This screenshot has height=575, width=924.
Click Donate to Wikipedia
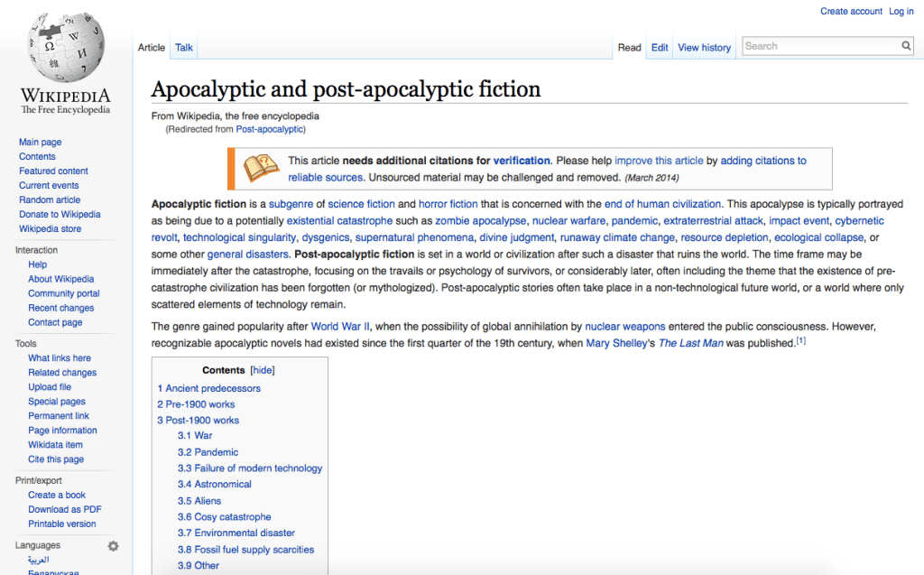(x=60, y=214)
